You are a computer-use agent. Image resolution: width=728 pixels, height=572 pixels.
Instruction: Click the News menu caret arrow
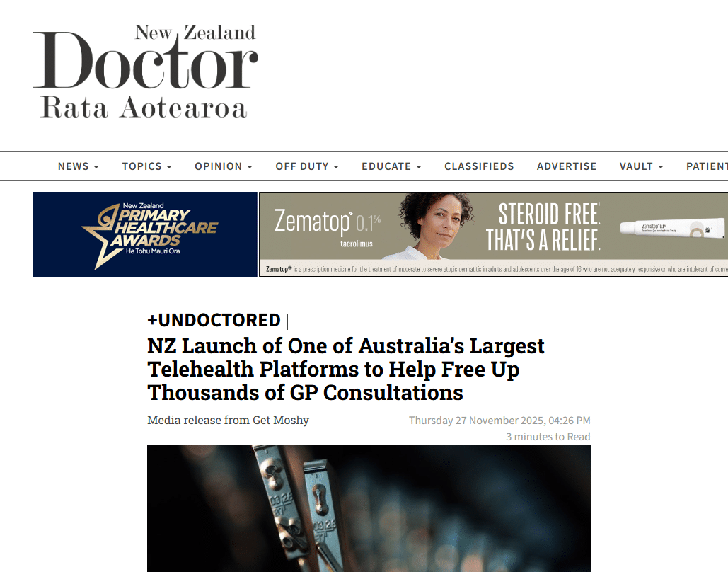point(96,167)
